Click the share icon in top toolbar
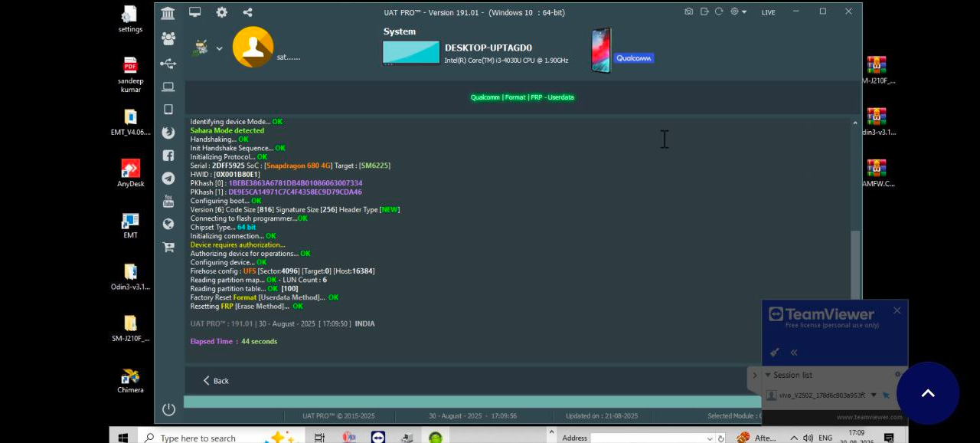Image resolution: width=980 pixels, height=443 pixels. coord(247,12)
